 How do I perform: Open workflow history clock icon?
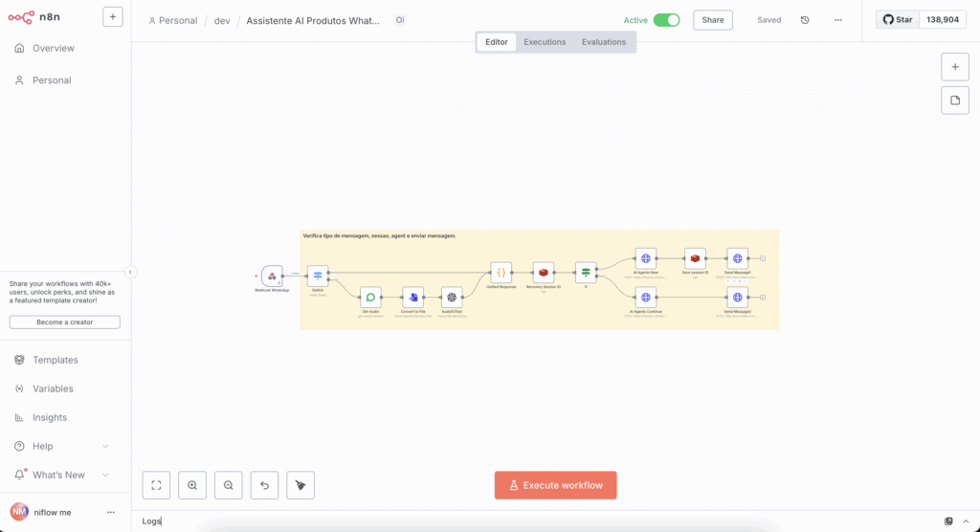pyautogui.click(x=805, y=20)
